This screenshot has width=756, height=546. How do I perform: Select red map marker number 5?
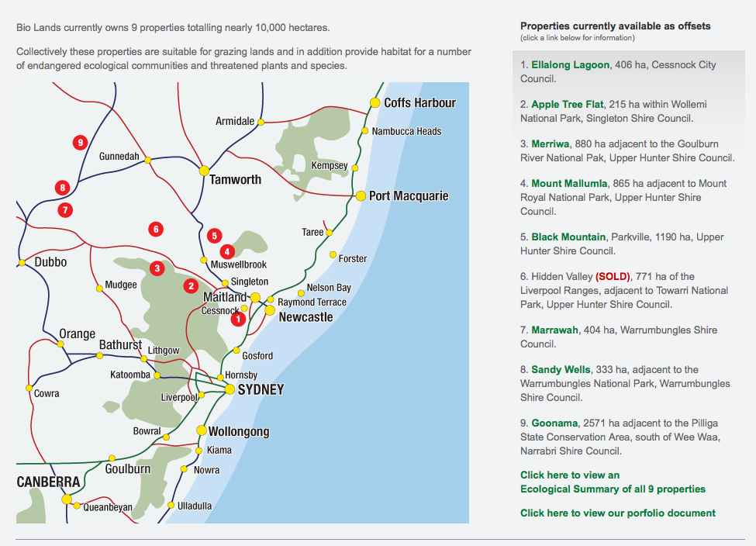pyautogui.click(x=215, y=235)
